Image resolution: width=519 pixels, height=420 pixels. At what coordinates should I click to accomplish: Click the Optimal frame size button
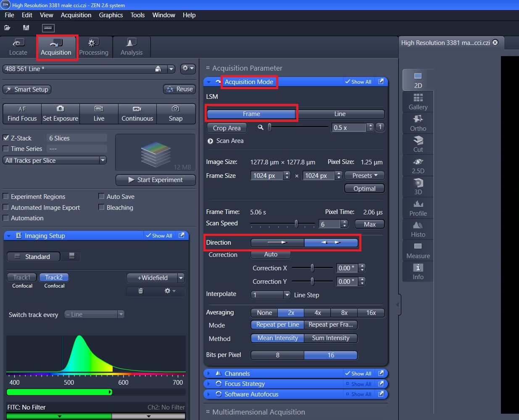[364, 189]
